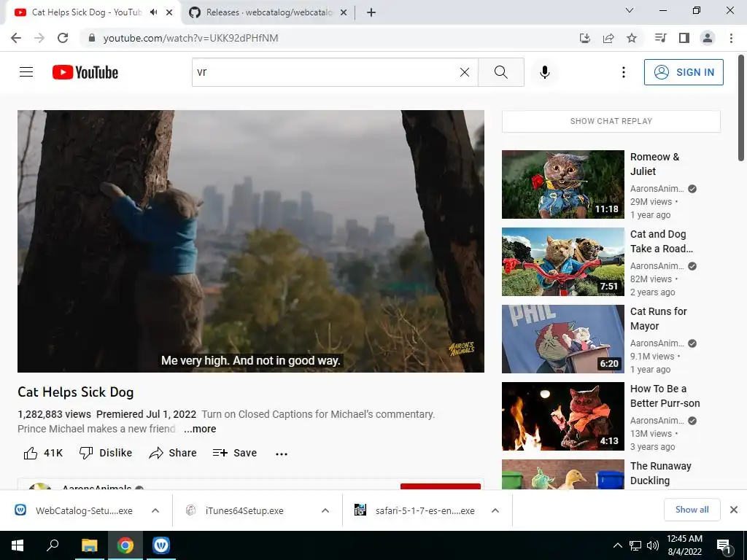Open The Runaway Duckling video title
This screenshot has width=747, height=560.
tap(661, 473)
